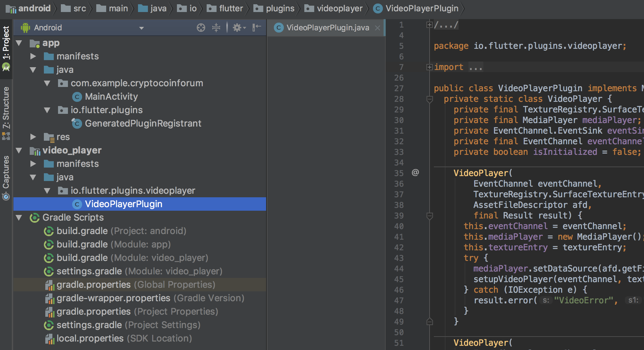Close the VideoPlayerPlugin.java tab

pyautogui.click(x=377, y=28)
